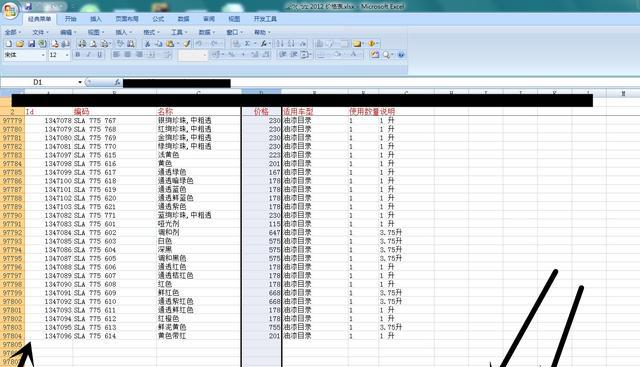The width and height of the screenshot is (640, 367).
Task: Click the Undo arrow icon
Action: [x=199, y=44]
